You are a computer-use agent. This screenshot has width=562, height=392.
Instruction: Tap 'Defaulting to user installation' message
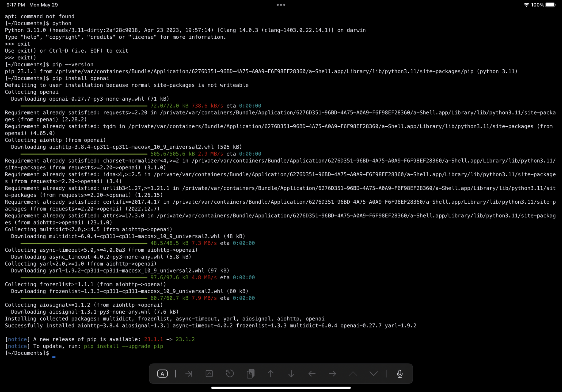(127, 85)
